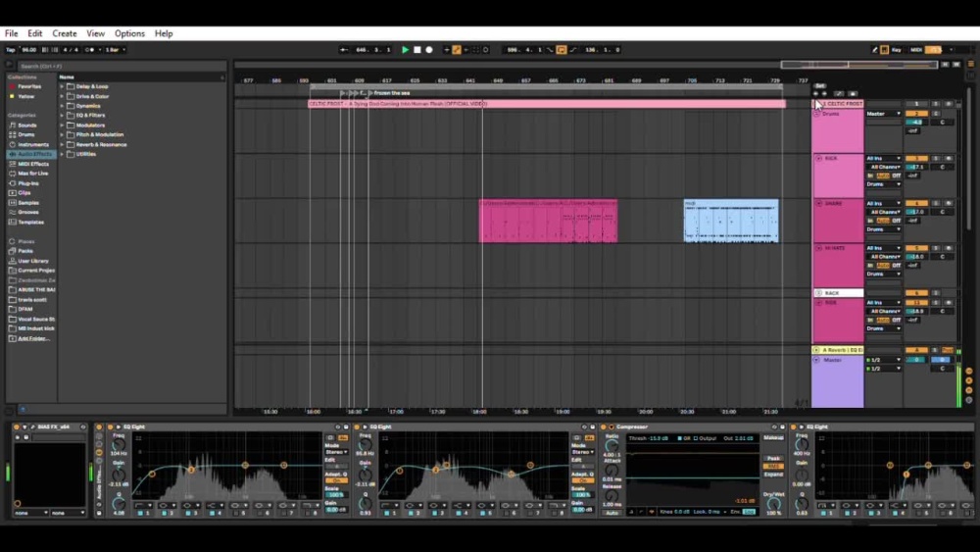Select the blue MIDI clip in arrangement
This screenshot has width=980, height=552.
731,221
